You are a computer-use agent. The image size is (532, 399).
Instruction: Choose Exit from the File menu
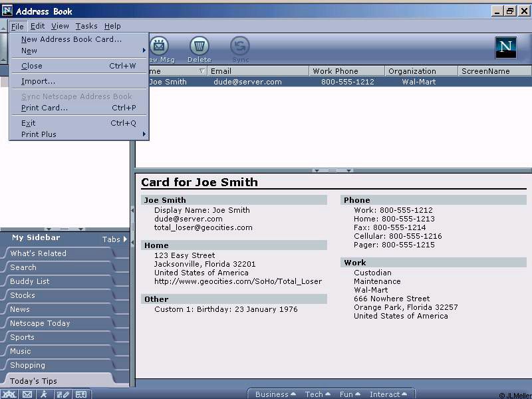[x=79, y=123]
